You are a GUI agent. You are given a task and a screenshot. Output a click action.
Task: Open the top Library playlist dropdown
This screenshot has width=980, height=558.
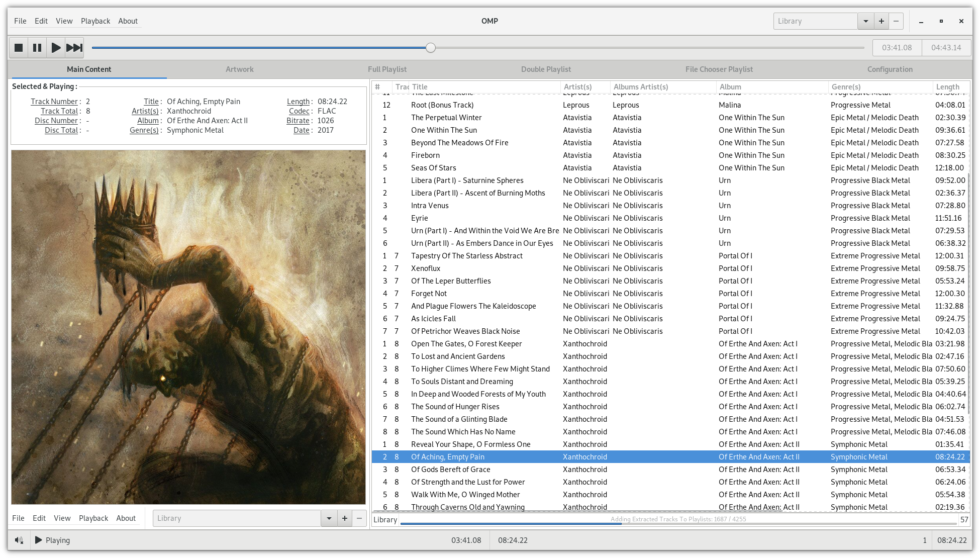tap(865, 21)
